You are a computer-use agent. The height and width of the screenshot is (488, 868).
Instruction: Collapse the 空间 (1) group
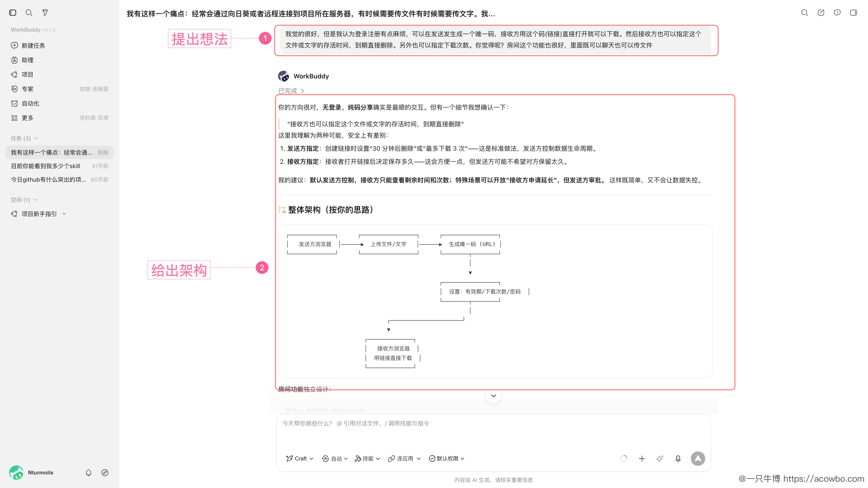pyautogui.click(x=24, y=200)
